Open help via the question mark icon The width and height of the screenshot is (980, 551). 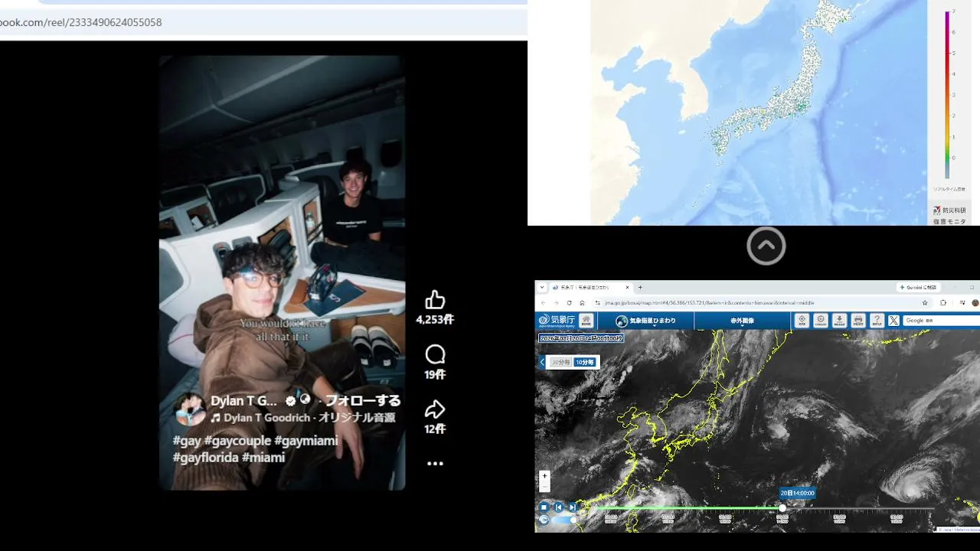click(877, 321)
